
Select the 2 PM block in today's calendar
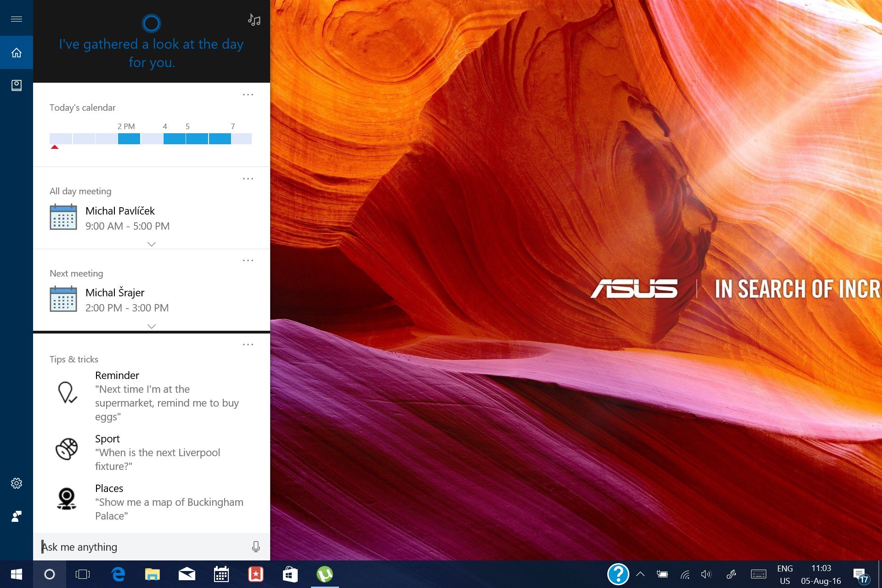pos(129,139)
